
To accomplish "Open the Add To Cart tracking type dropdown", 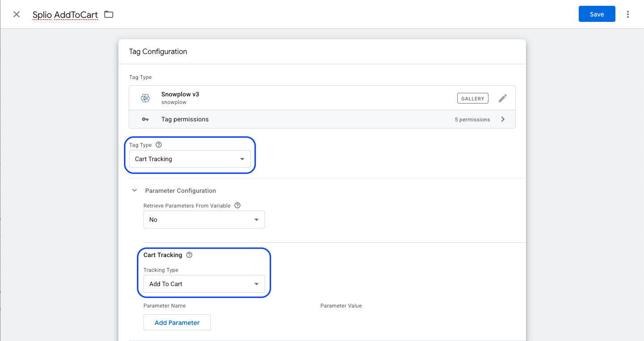I will click(204, 284).
